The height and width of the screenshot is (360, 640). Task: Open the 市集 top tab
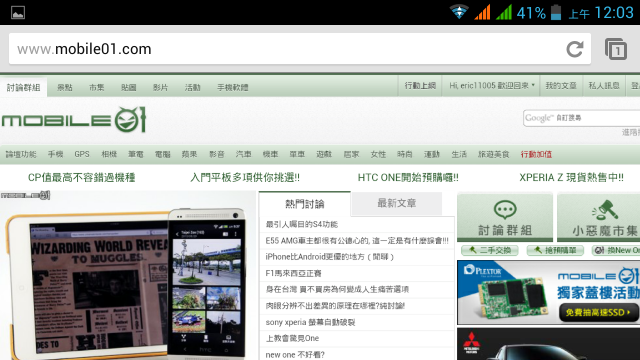97,87
